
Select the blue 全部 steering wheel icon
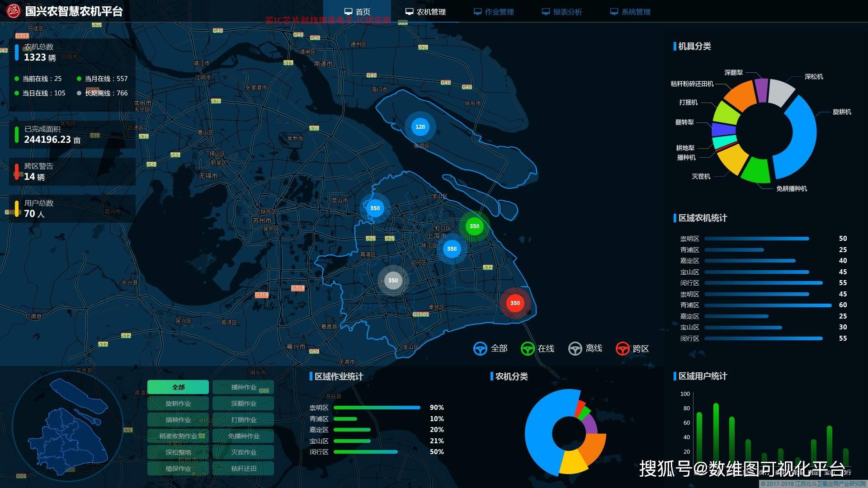click(x=480, y=348)
